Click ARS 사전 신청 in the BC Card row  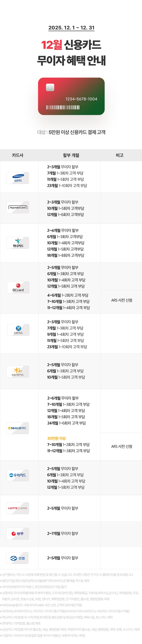tap(122, 300)
